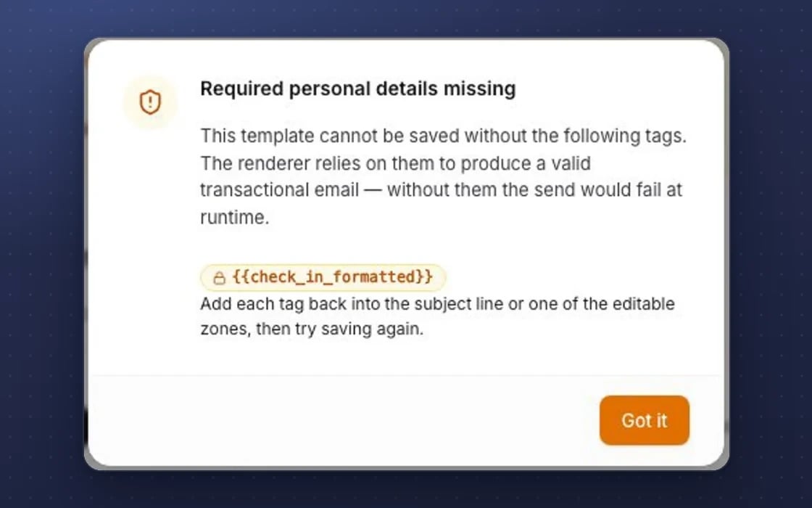The width and height of the screenshot is (812, 508).
Task: Click the word 'Required' in the heading
Action: point(242,89)
